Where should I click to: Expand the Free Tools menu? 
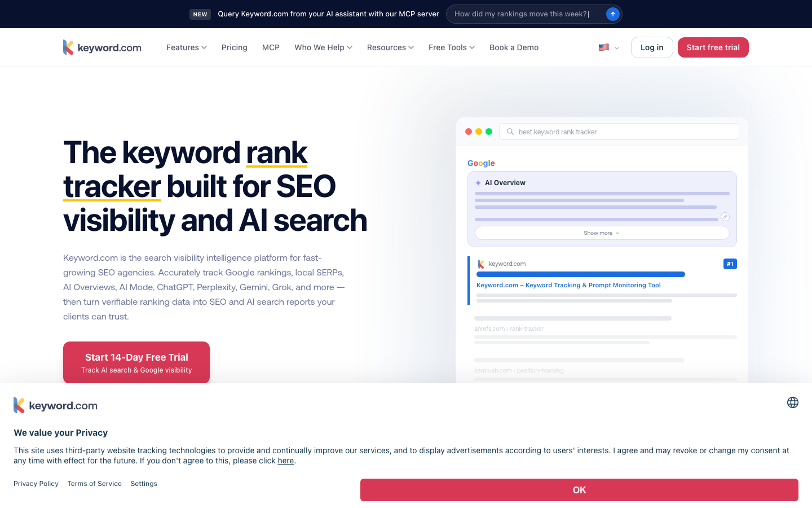[x=452, y=47]
